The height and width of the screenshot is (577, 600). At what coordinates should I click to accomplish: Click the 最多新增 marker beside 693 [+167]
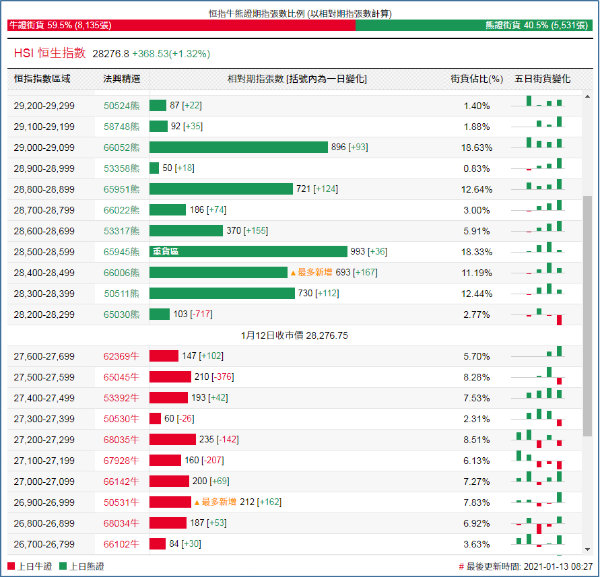[311, 272]
